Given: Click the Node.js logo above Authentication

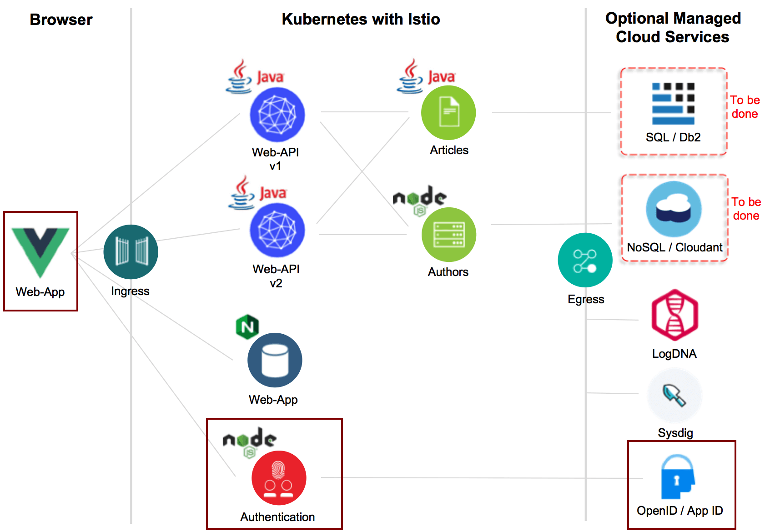Looking at the screenshot, I should tap(249, 442).
